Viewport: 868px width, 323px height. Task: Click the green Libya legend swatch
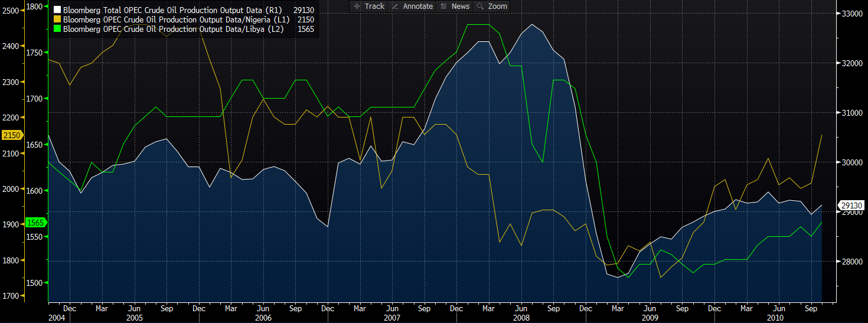[x=57, y=29]
